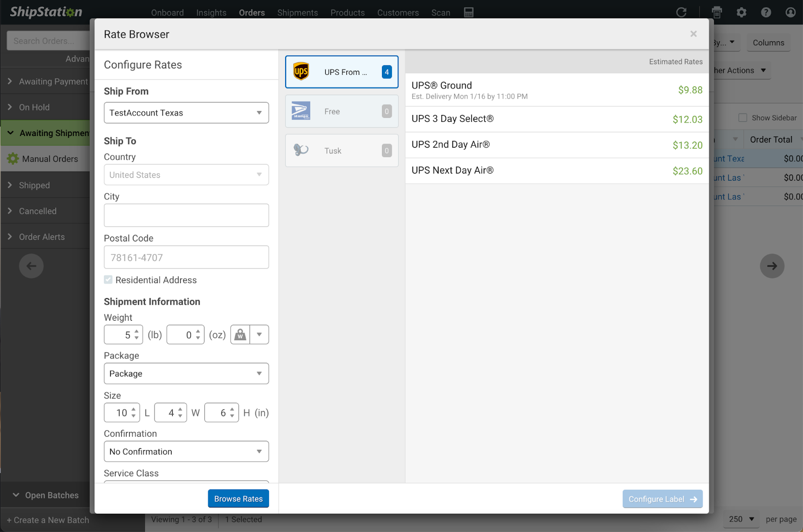Click the Search Orders field
The height and width of the screenshot is (532, 803).
click(x=48, y=41)
